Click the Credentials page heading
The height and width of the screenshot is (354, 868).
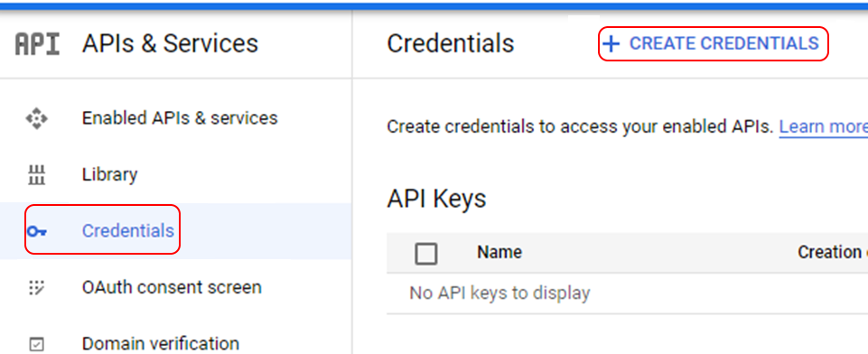click(451, 43)
